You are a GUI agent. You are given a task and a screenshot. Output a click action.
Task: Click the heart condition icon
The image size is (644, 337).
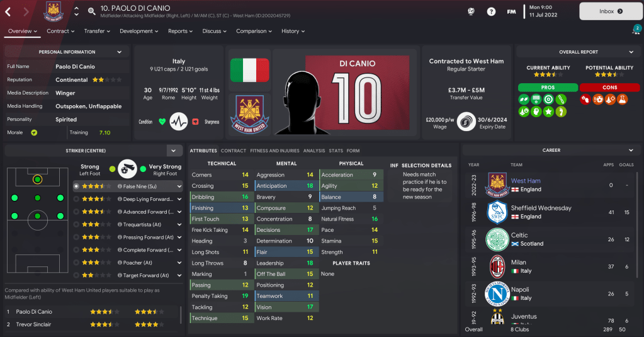pos(162,122)
